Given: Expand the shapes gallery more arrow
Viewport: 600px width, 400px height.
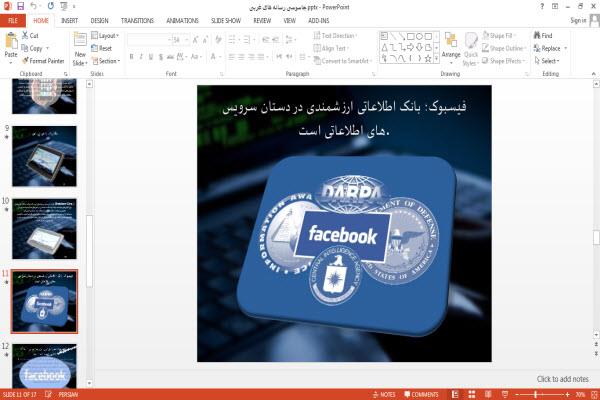Looking at the screenshot, I should 436,58.
